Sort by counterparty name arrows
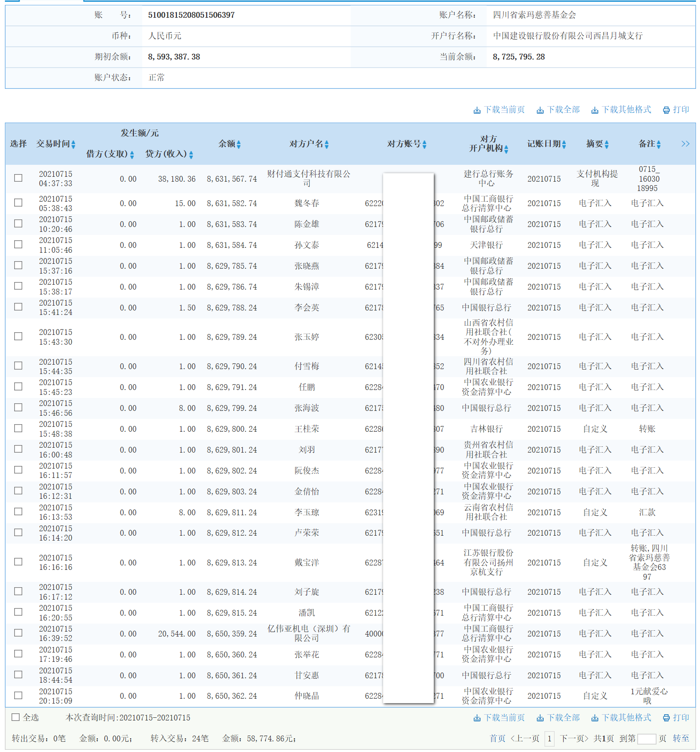 327,144
